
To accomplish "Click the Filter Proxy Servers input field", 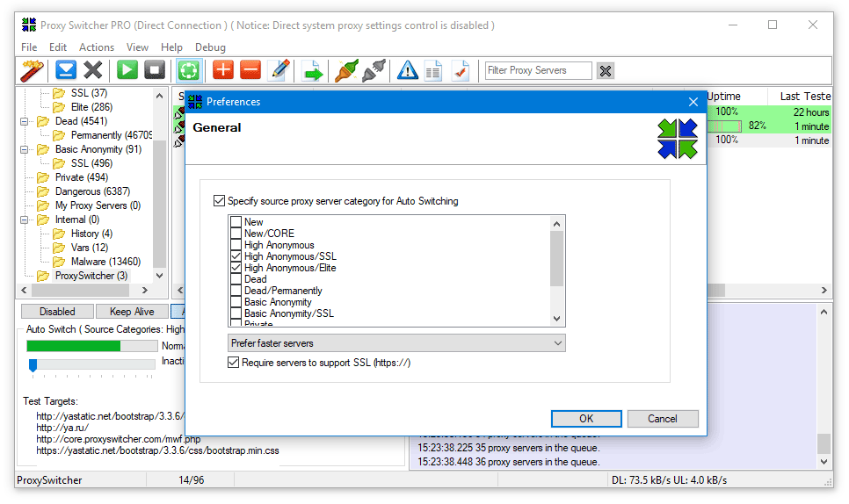I will (538, 71).
